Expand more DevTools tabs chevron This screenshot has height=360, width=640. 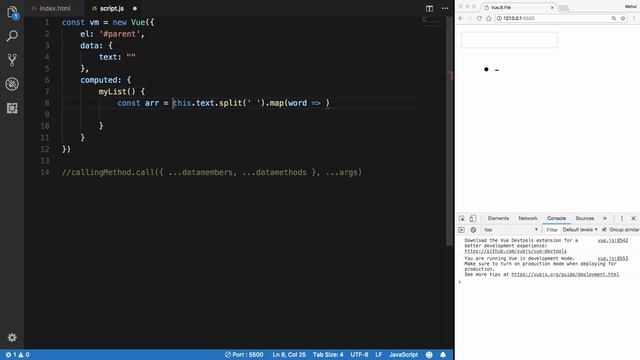pyautogui.click(x=605, y=218)
